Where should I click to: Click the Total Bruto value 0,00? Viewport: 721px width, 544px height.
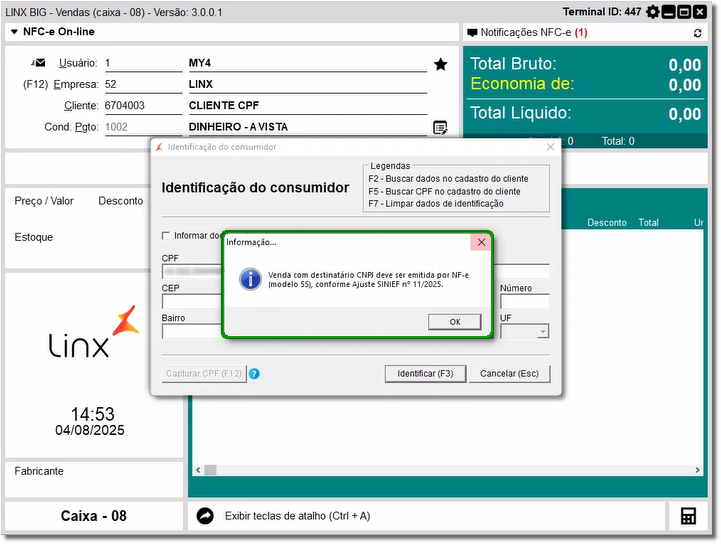click(684, 65)
